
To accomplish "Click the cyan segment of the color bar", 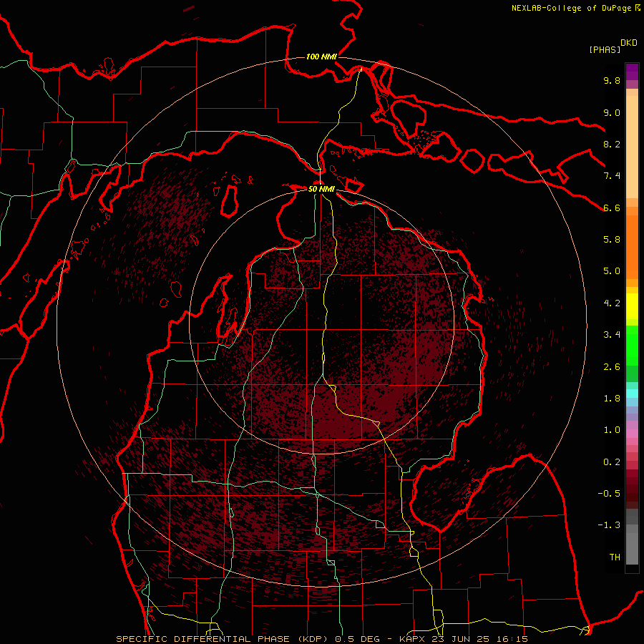I will click(x=632, y=394).
